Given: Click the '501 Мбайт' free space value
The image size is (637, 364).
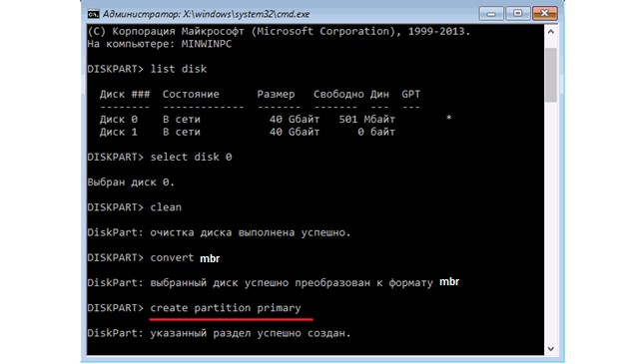Looking at the screenshot, I should (366, 120).
